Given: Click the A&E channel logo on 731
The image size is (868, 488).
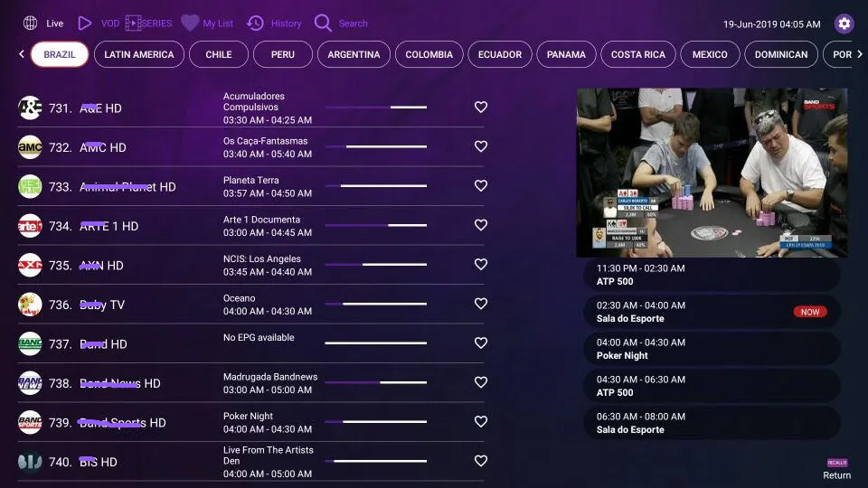Looking at the screenshot, I should tap(30, 108).
